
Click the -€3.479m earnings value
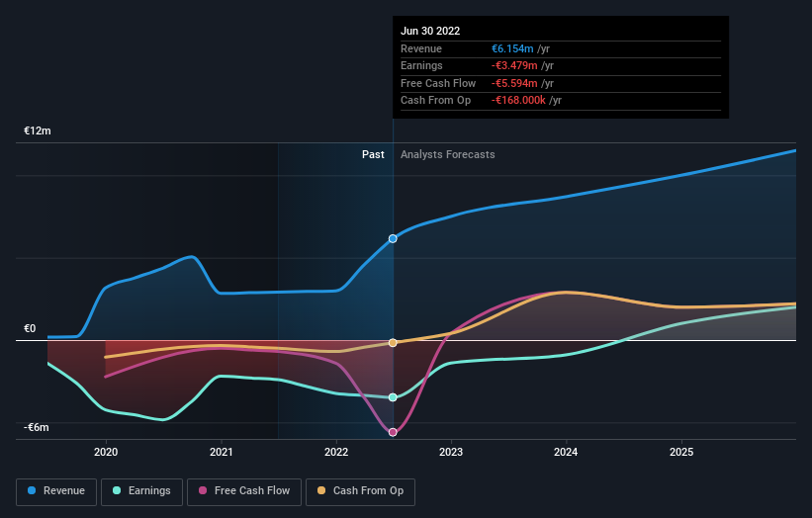point(514,65)
